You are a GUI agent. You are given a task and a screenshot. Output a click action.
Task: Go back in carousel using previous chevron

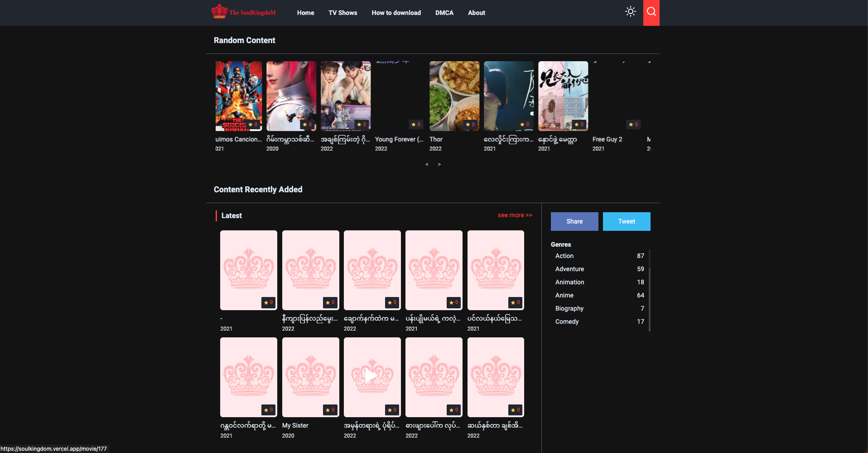426,164
